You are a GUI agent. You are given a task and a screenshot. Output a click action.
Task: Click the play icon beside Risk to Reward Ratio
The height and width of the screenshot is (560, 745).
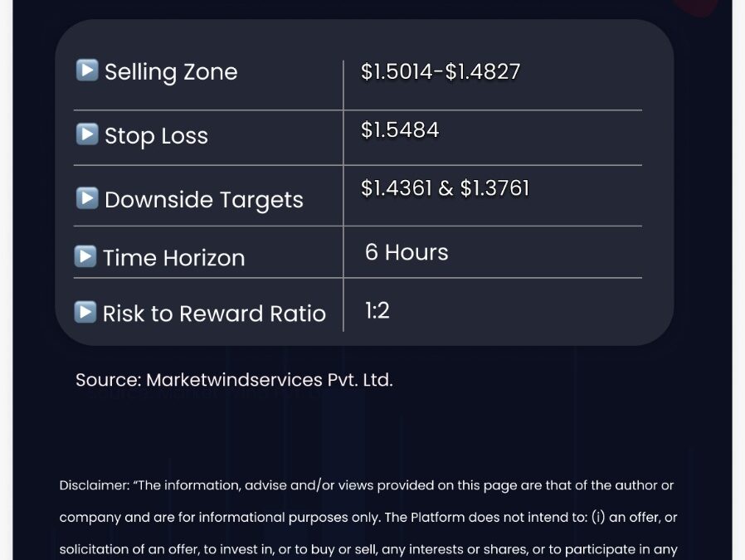[x=85, y=312]
